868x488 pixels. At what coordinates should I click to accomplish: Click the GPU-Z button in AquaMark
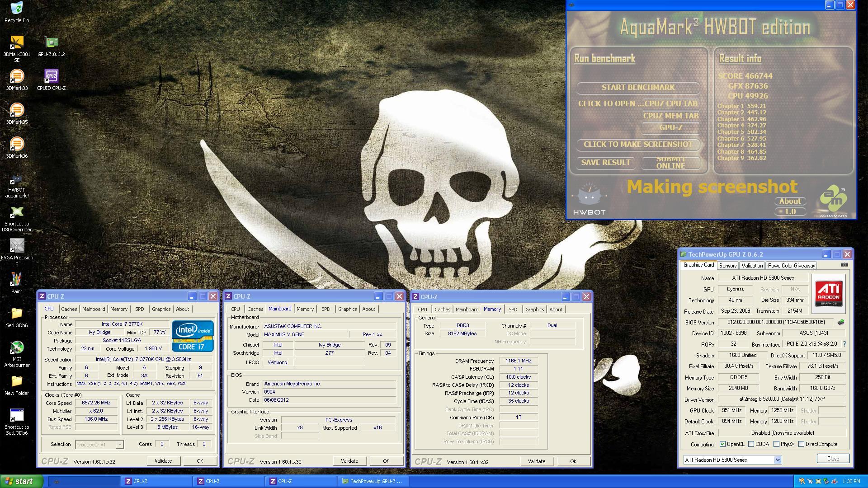pyautogui.click(x=671, y=127)
